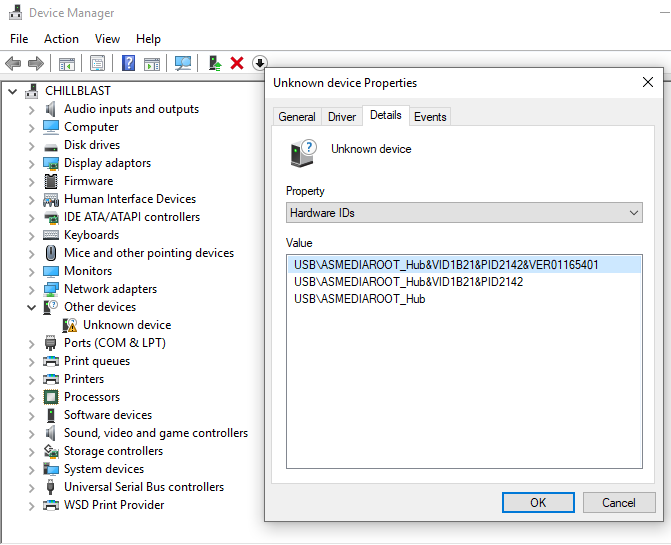The width and height of the screenshot is (671, 545).
Task: Switch to the General tab
Action: [297, 116]
